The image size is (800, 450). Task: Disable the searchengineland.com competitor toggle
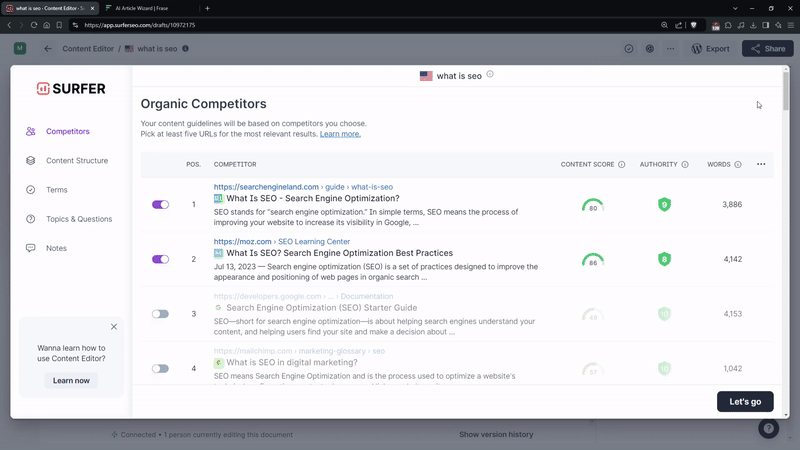[x=160, y=205]
